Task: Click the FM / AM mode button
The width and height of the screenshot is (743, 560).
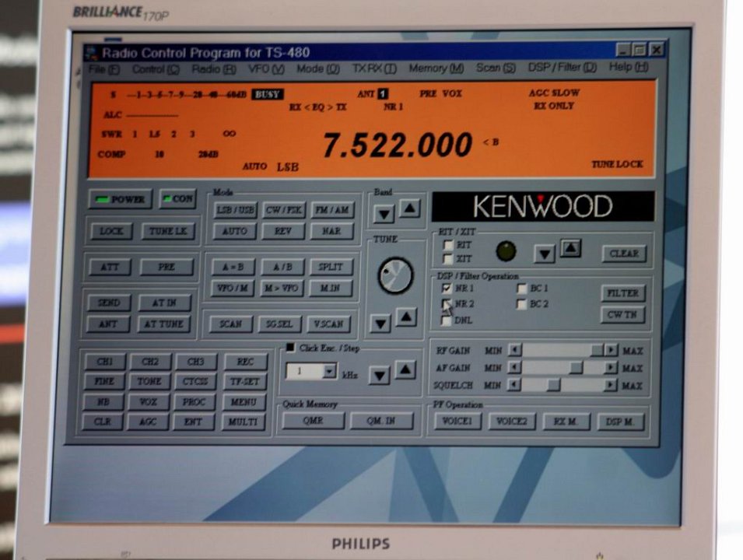Action: pos(332,209)
